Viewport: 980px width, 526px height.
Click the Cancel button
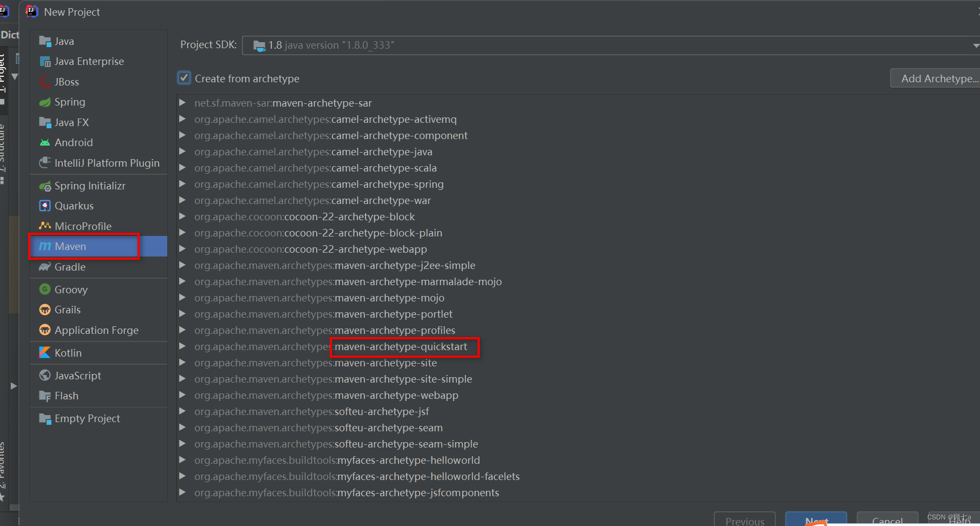pos(887,520)
